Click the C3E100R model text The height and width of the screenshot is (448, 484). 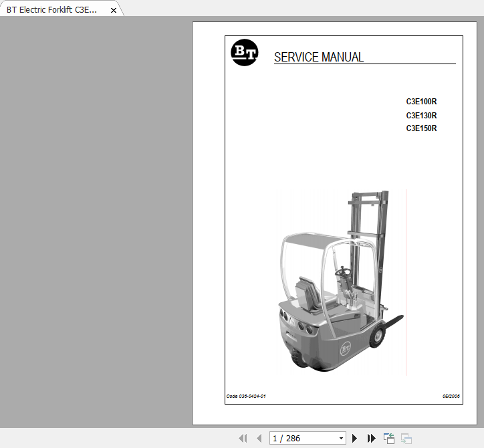pos(421,101)
